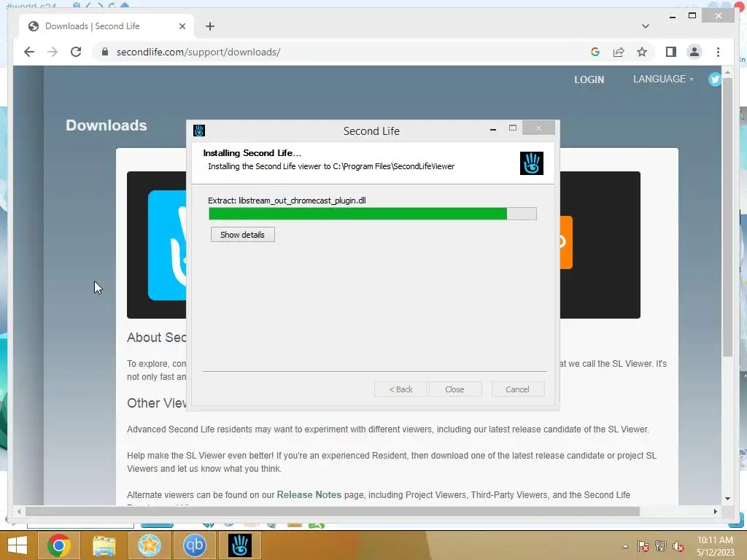
Task: Open qBittorrent from taskbar
Action: tap(194, 545)
